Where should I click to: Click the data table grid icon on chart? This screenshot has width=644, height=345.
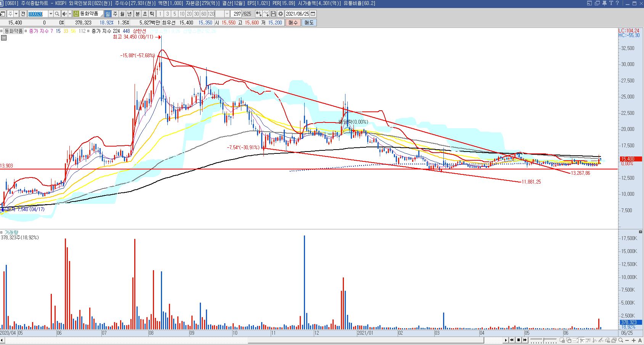[x=4, y=38]
